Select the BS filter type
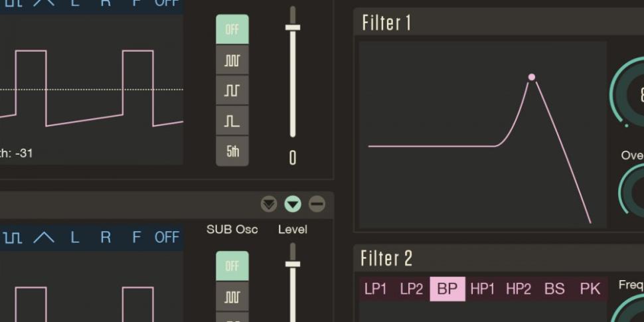 click(554, 289)
